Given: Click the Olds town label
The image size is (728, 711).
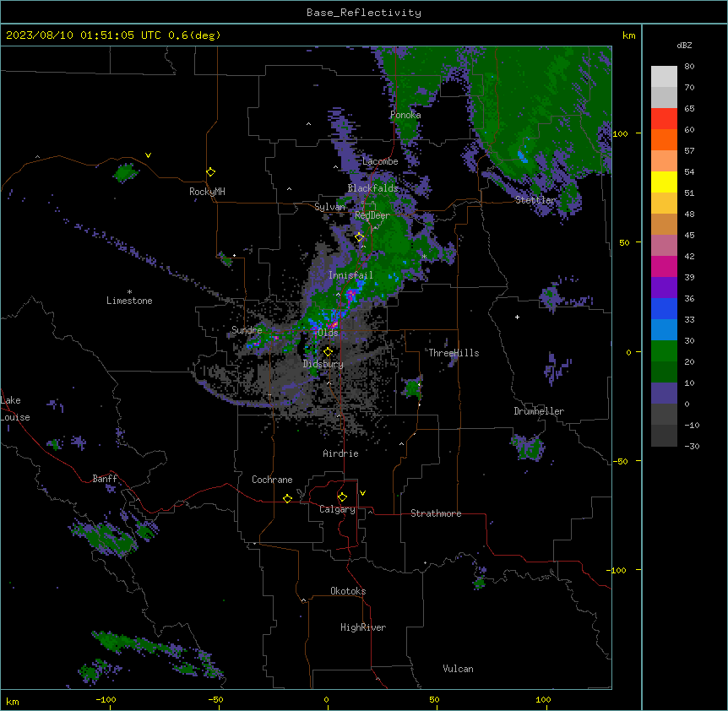Looking at the screenshot, I should [x=328, y=333].
